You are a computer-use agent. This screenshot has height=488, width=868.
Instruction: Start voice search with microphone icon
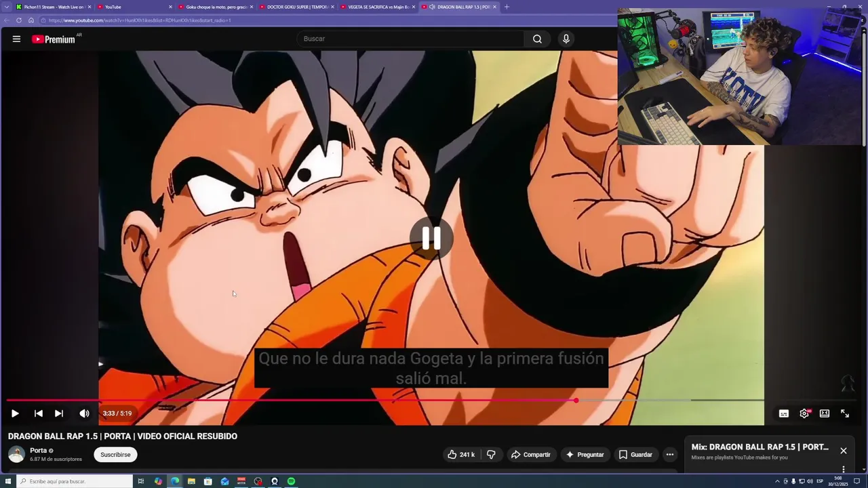pyautogui.click(x=566, y=39)
